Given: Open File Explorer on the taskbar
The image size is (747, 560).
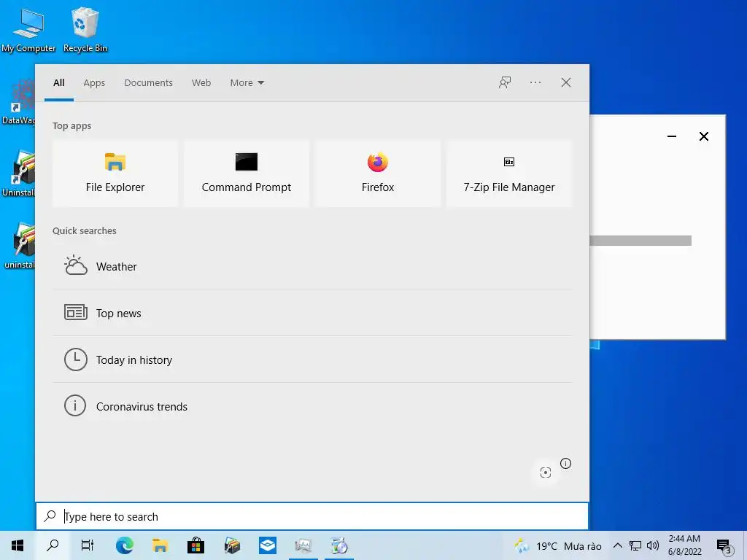Looking at the screenshot, I should (x=160, y=545).
